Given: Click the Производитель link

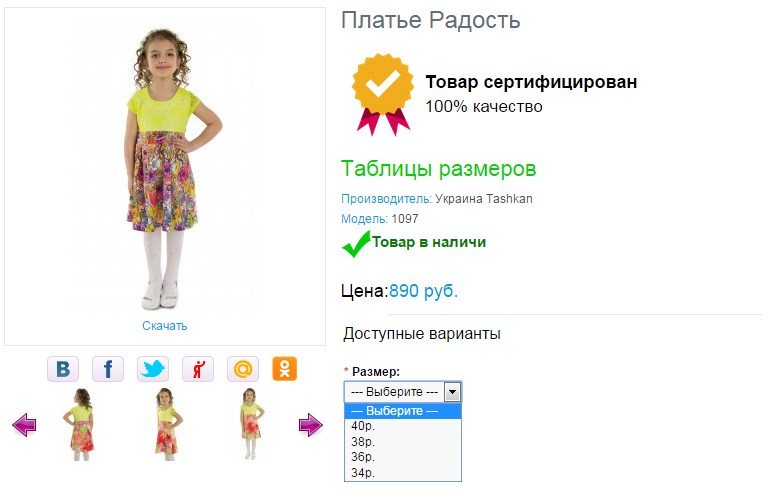Looking at the screenshot, I should pos(386,199).
